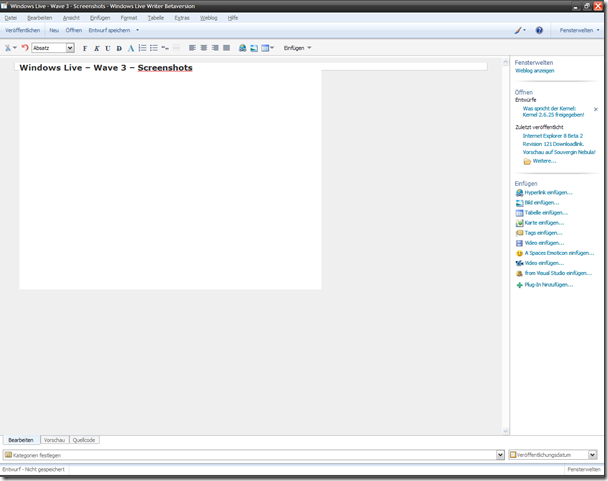Toggle italic formatting (K)
Screen dimensions: 608x481
pyautogui.click(x=97, y=48)
